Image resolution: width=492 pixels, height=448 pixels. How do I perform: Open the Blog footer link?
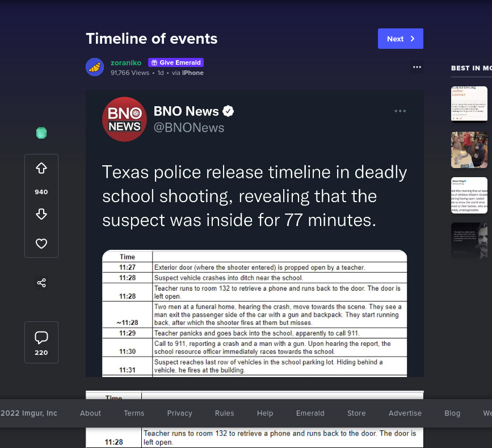coord(452,413)
